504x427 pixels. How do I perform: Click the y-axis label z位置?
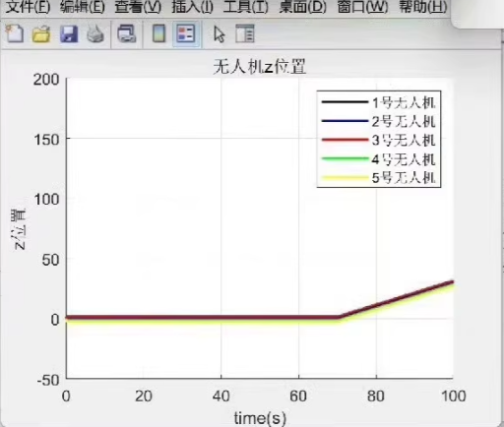pyautogui.click(x=20, y=229)
